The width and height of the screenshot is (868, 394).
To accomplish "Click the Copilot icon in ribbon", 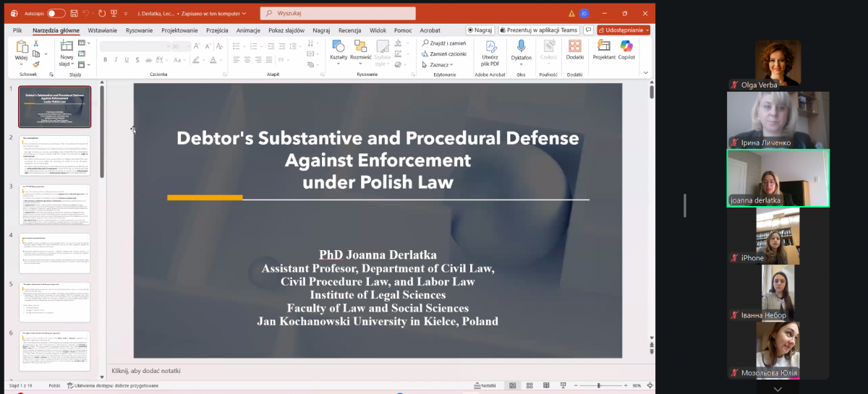I will click(626, 49).
